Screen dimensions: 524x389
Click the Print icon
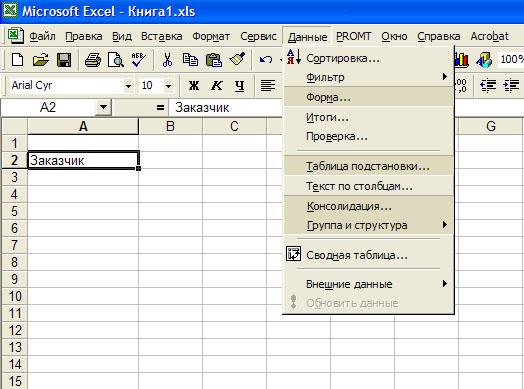[x=93, y=60]
